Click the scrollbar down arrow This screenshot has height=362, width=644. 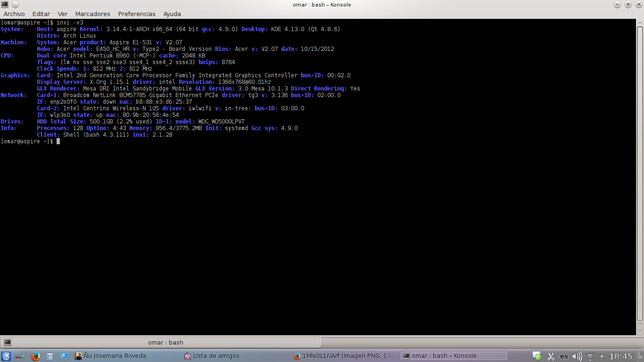[640, 332]
